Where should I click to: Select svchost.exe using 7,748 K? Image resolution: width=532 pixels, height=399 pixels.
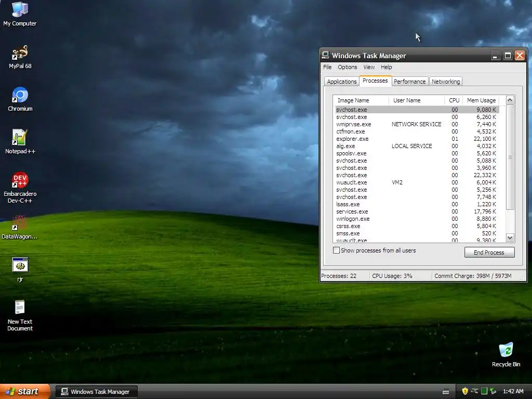pyautogui.click(x=417, y=197)
